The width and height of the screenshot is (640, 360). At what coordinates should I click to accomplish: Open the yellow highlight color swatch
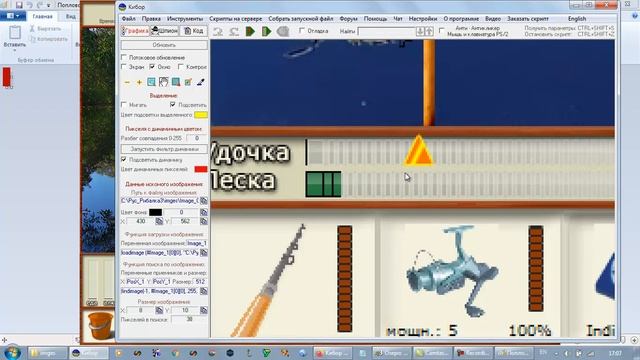(x=201, y=115)
